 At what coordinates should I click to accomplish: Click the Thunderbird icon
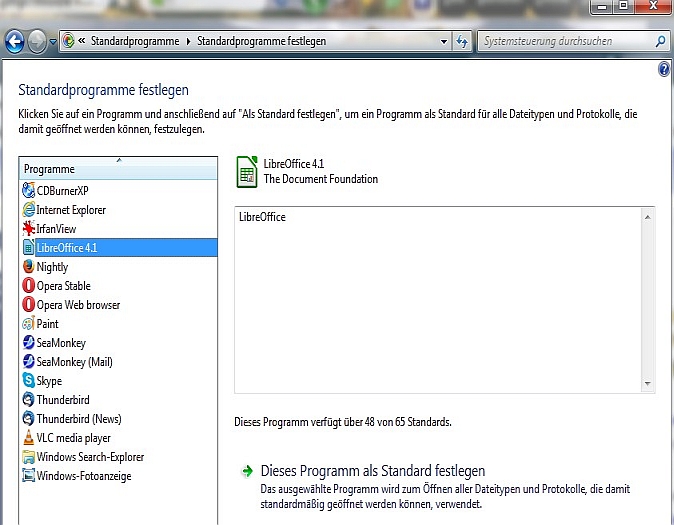click(x=28, y=399)
